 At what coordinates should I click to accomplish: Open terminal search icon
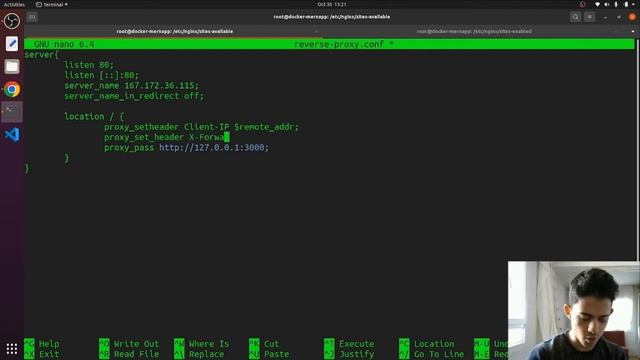coord(576,17)
